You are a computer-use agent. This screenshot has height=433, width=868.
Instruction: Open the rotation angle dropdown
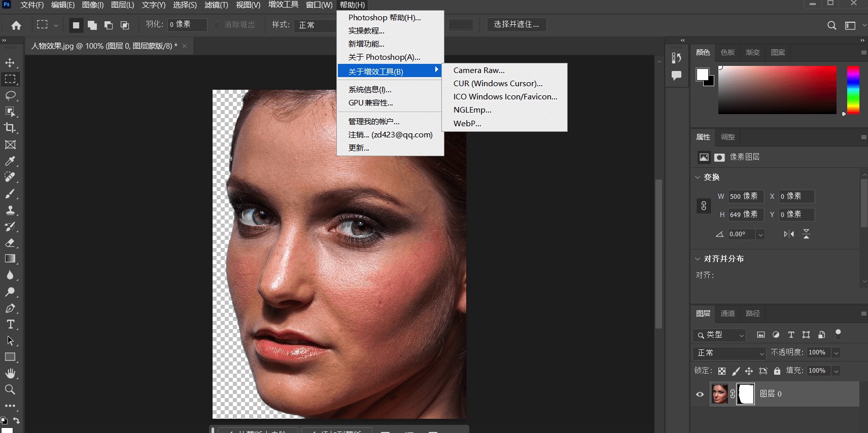pos(760,234)
